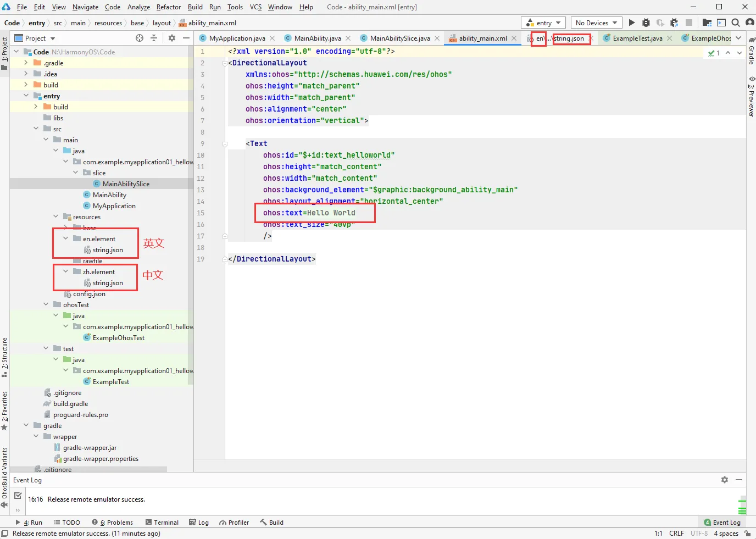Fold the DirectionalLayout tag in editor gutter

pyautogui.click(x=225, y=63)
